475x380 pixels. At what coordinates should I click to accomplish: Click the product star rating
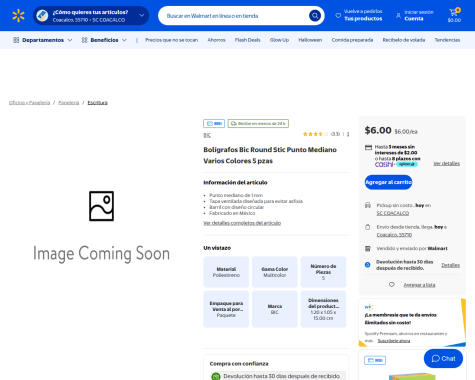(x=315, y=134)
